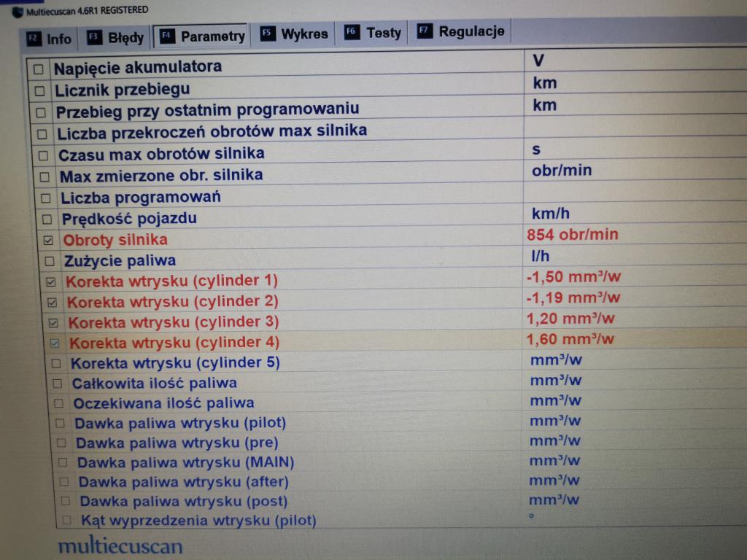Viewport: 747px width, 560px height.
Task: Uncheck Korekta wtrysku cylinder 3
Action: (x=54, y=323)
